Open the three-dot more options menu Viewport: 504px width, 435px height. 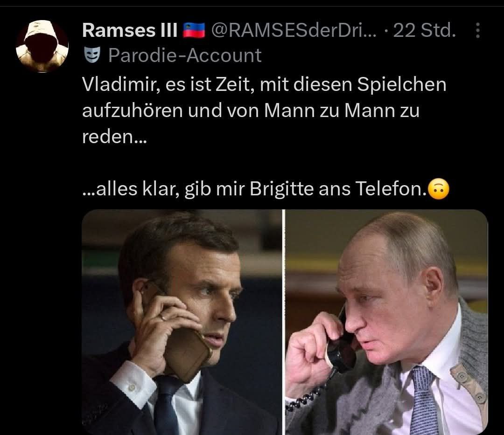[478, 30]
